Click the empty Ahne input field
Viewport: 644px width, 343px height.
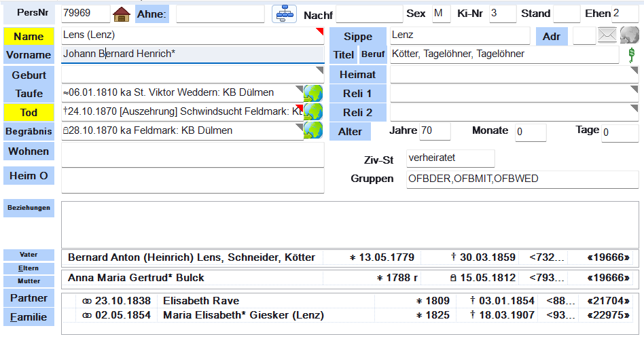[x=220, y=14]
